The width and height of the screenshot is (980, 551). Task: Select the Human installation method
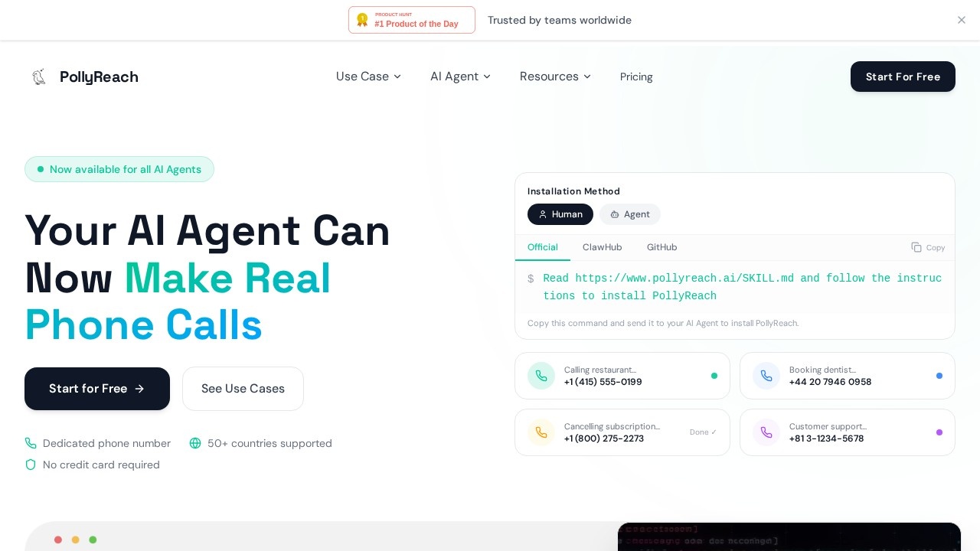point(560,214)
